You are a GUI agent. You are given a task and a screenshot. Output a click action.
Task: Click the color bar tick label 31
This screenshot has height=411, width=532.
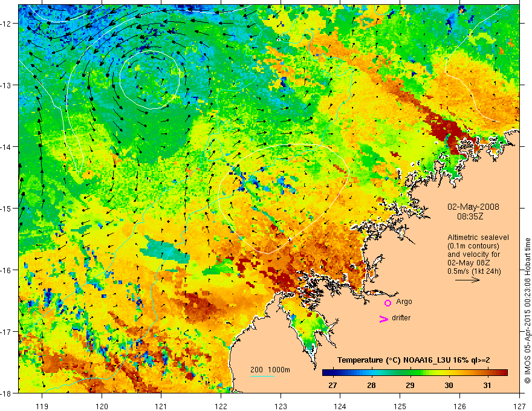pos(487,385)
